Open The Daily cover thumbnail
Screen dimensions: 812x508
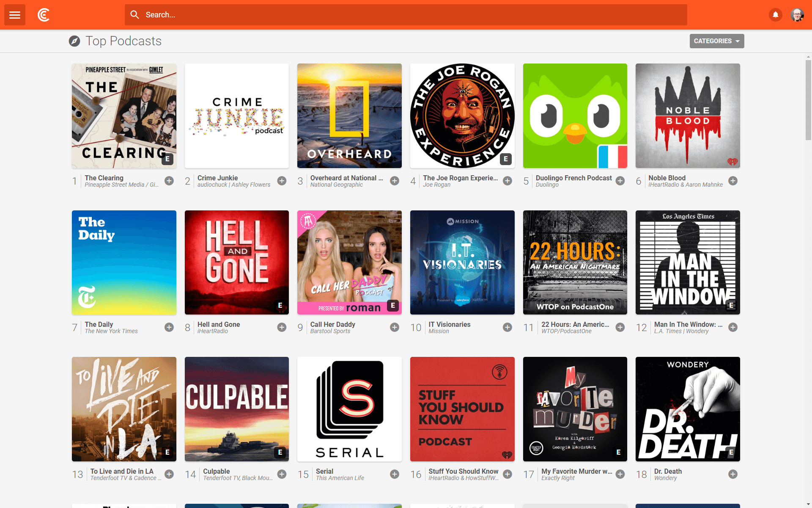(x=124, y=262)
